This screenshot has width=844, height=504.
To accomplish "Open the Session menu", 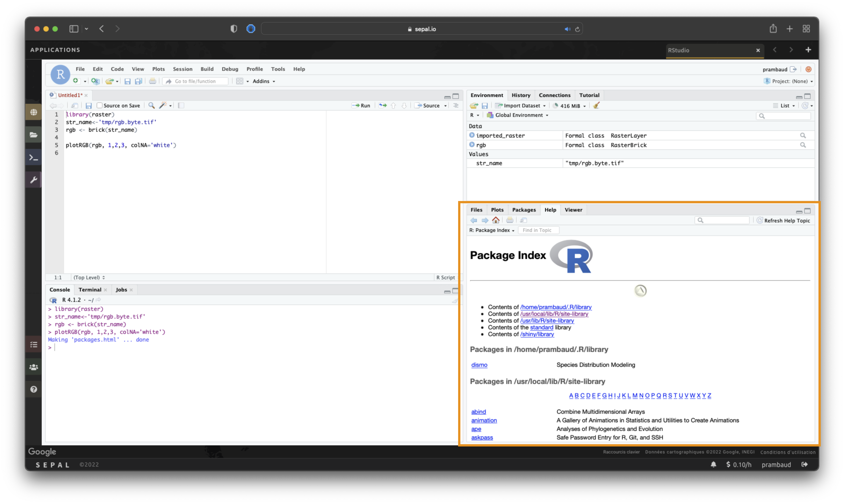I will click(182, 69).
